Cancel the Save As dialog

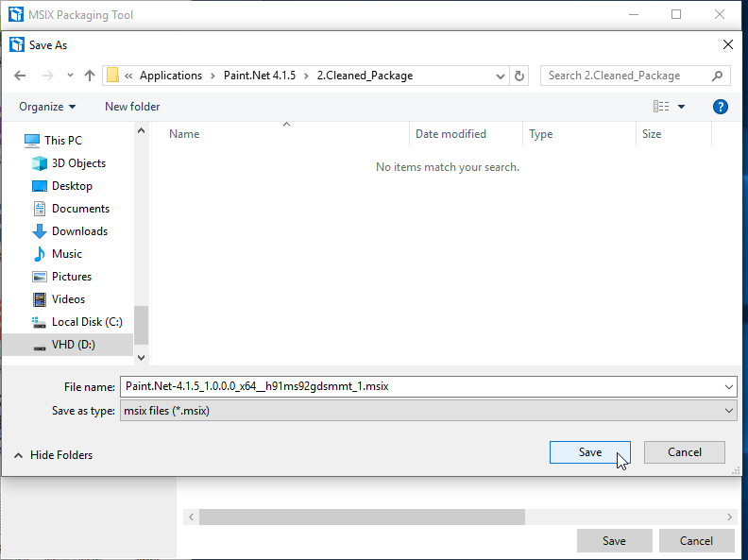click(x=684, y=452)
